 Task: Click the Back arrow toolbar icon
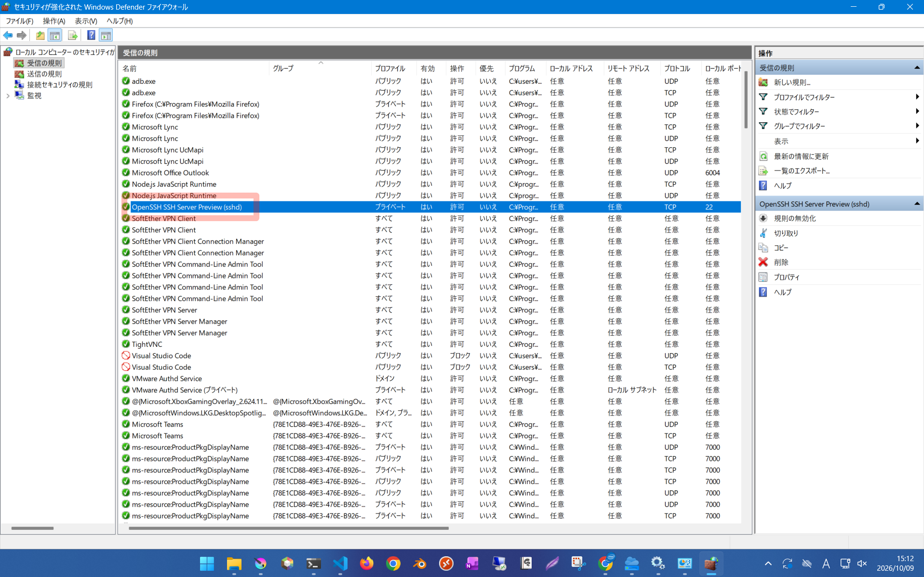click(8, 35)
